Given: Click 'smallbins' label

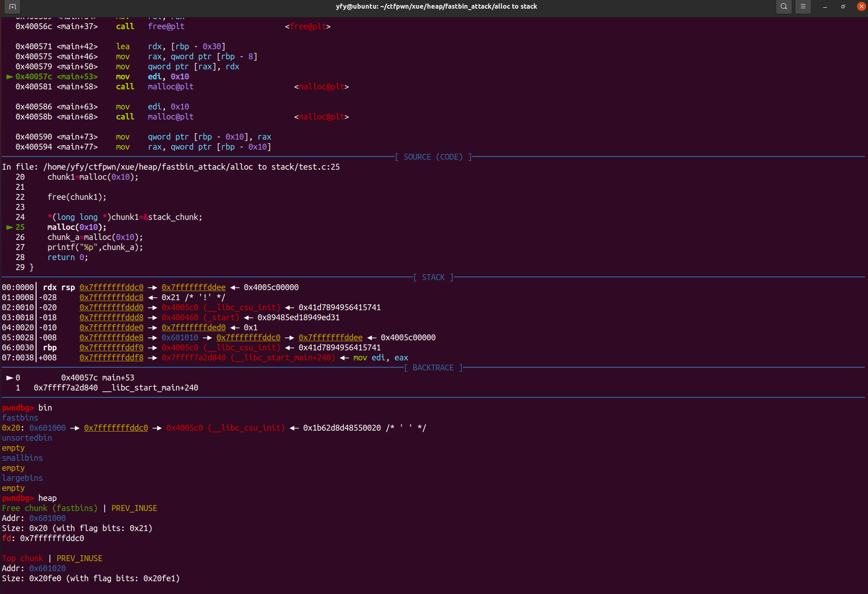Looking at the screenshot, I should [22, 458].
